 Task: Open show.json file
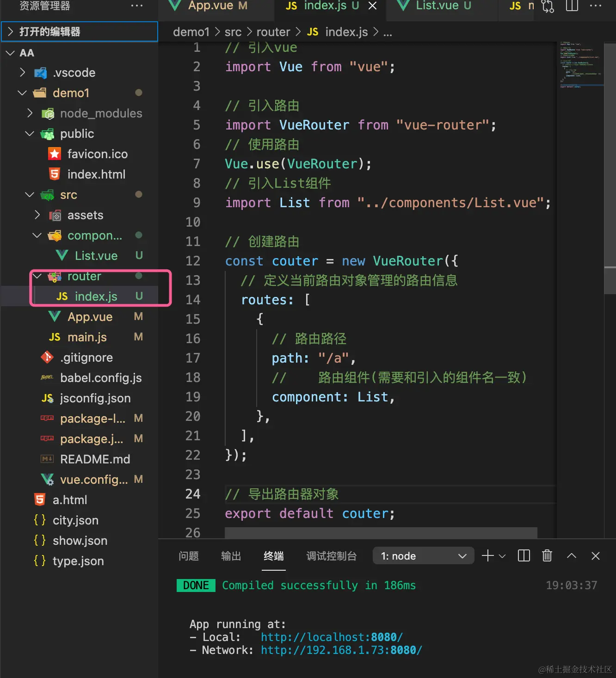tap(80, 541)
